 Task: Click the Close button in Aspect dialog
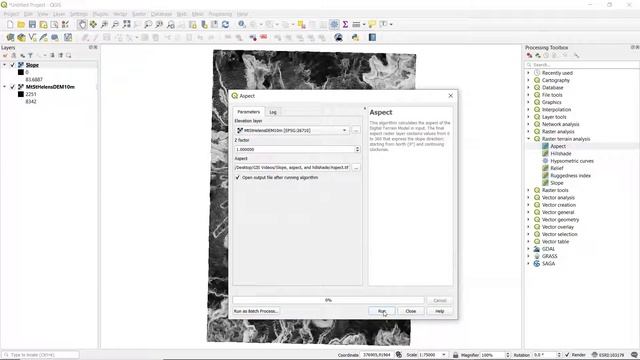(x=411, y=311)
